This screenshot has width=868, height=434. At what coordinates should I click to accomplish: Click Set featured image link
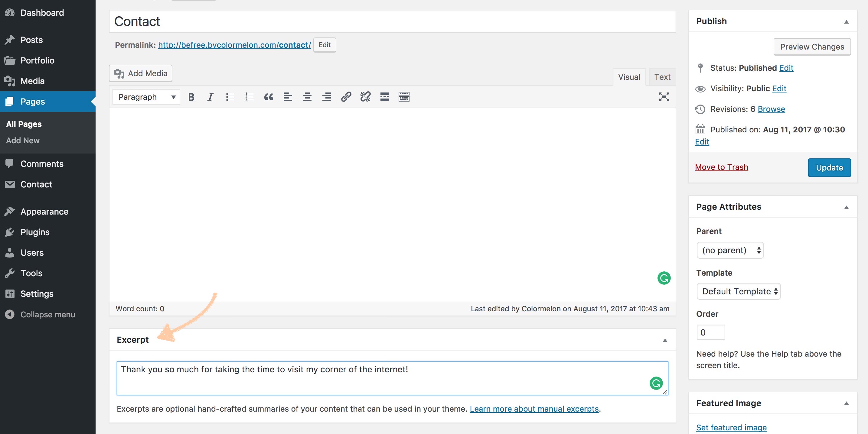pos(731,427)
